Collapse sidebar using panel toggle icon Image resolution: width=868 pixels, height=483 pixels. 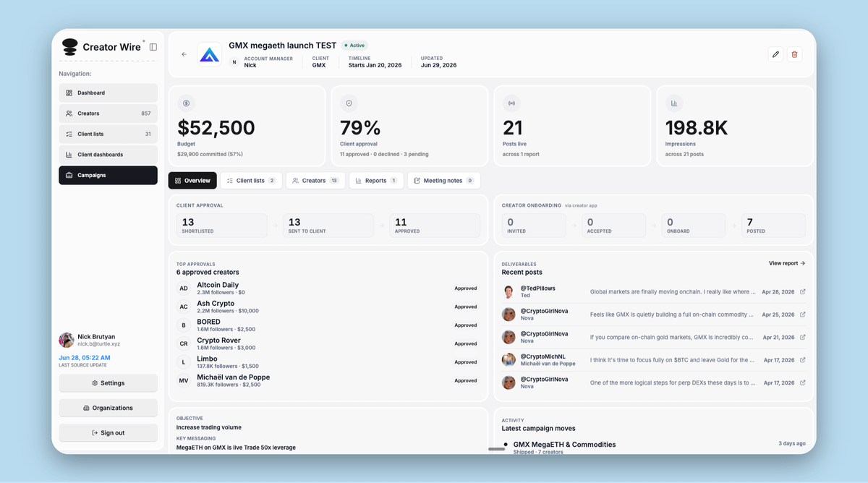(153, 47)
